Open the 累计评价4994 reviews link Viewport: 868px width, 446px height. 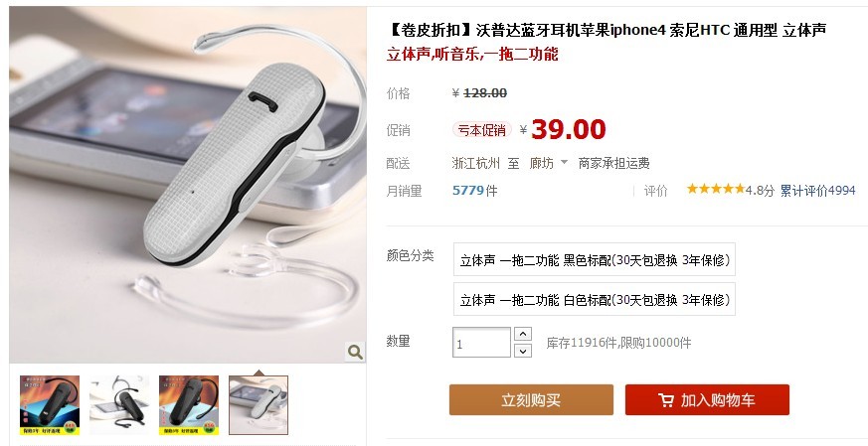point(817,191)
